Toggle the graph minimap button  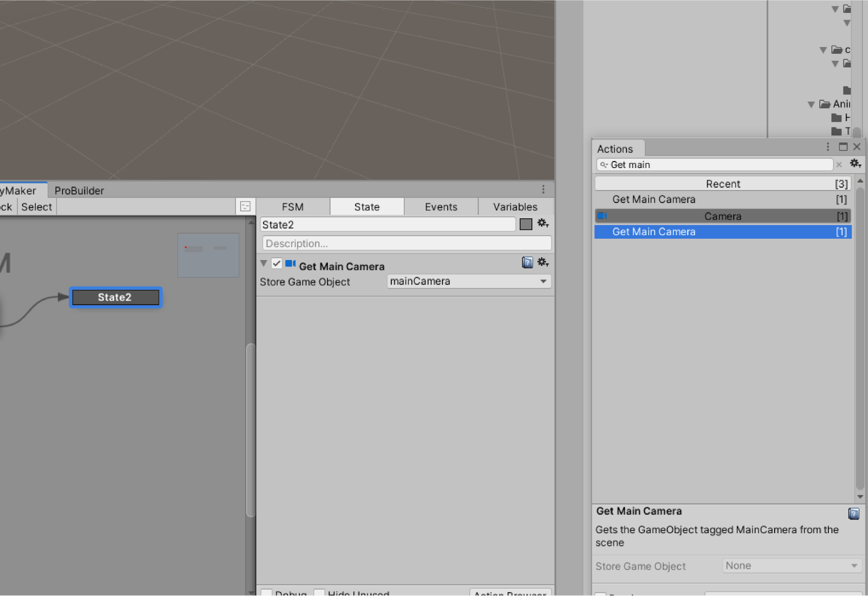(245, 207)
